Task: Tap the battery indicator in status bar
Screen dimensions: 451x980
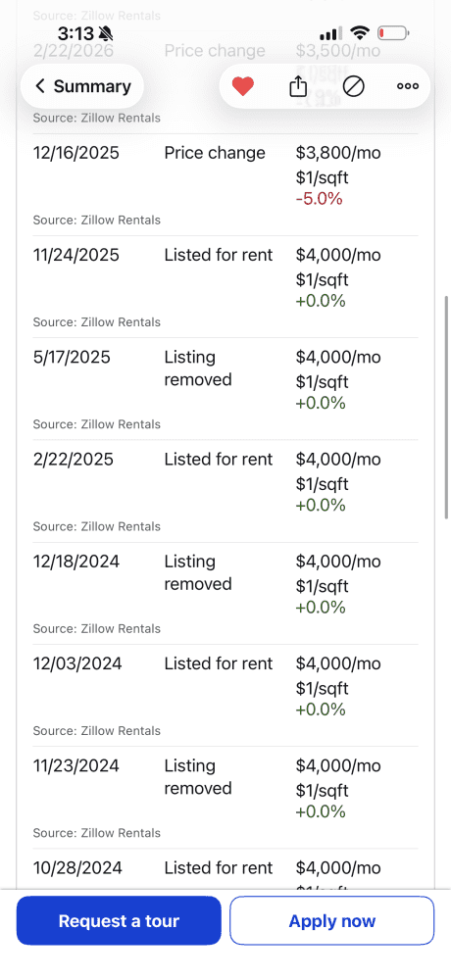Action: point(393,32)
